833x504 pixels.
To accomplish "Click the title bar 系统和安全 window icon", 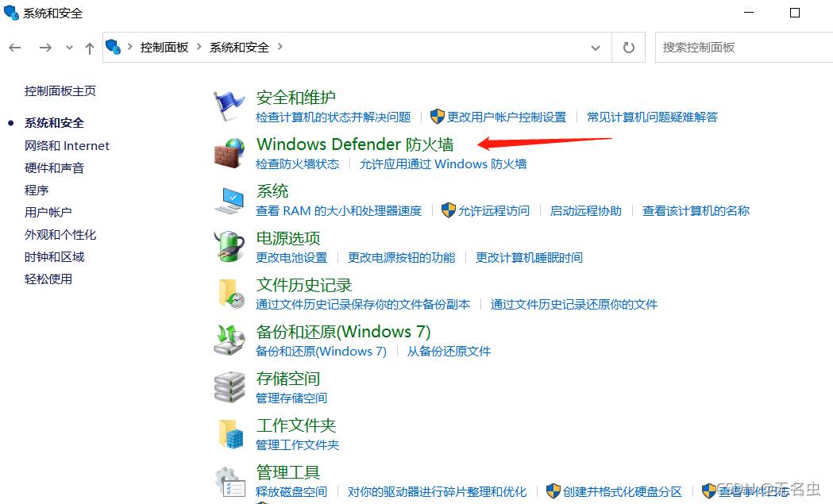I will [11, 13].
